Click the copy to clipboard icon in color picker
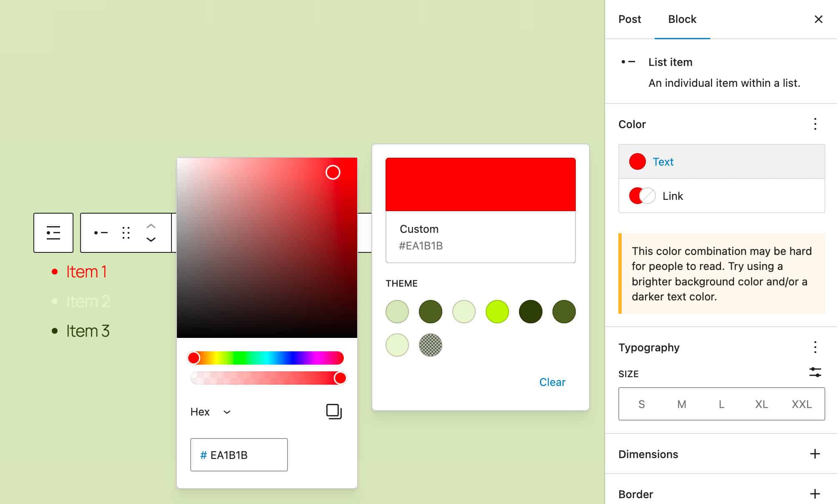This screenshot has width=837, height=504. point(333,411)
